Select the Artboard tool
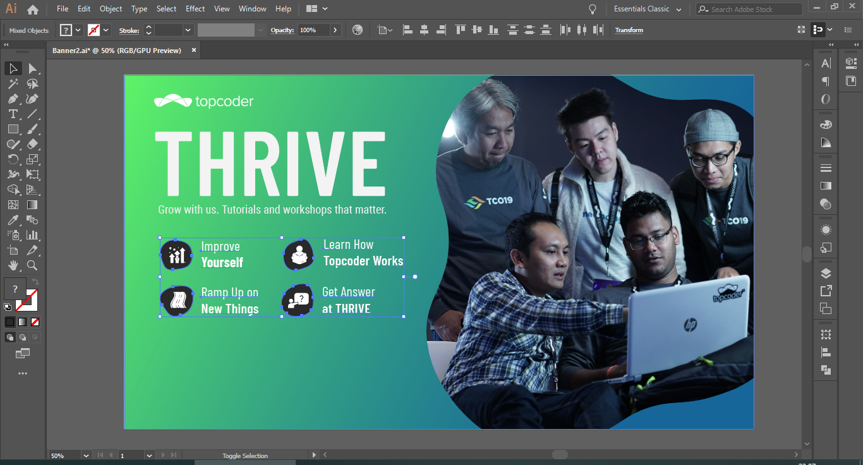Viewport: 868px width, 465px height. pos(13,250)
